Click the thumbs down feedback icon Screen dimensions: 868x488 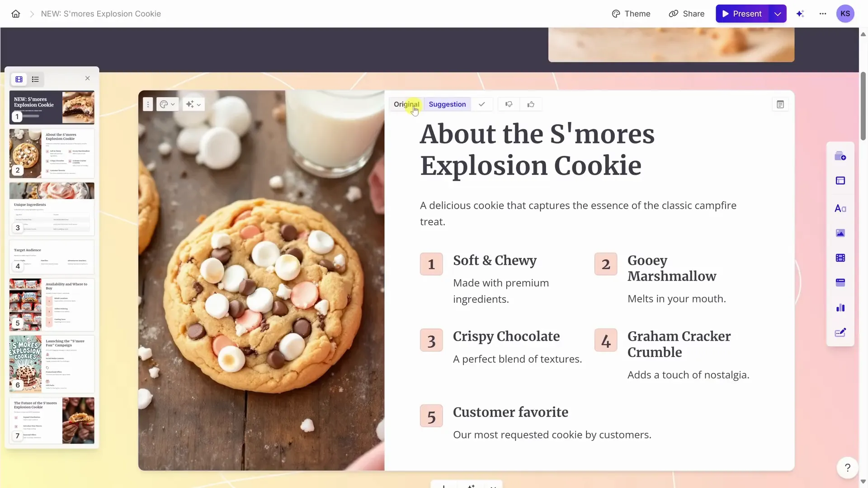pyautogui.click(x=509, y=104)
